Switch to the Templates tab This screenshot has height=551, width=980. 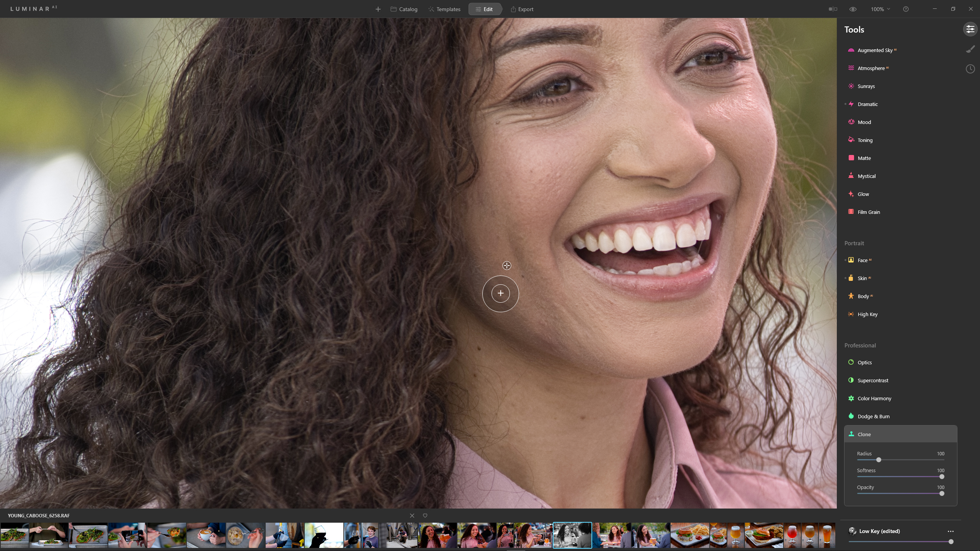click(x=444, y=9)
